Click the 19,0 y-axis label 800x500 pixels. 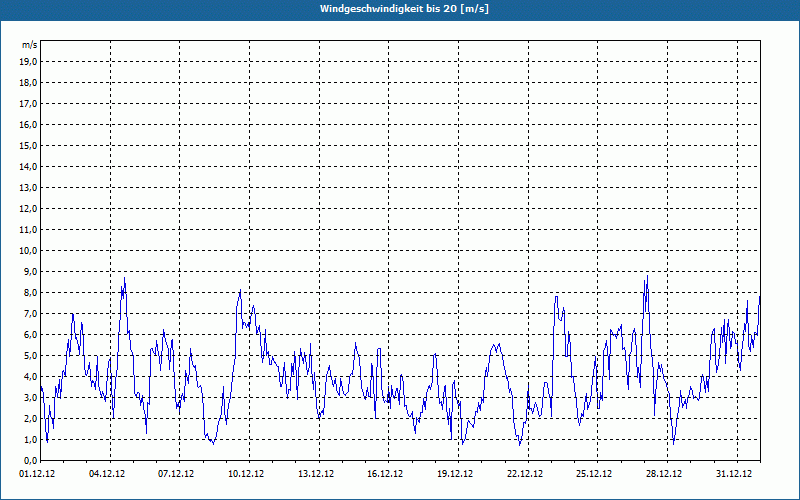click(28, 62)
